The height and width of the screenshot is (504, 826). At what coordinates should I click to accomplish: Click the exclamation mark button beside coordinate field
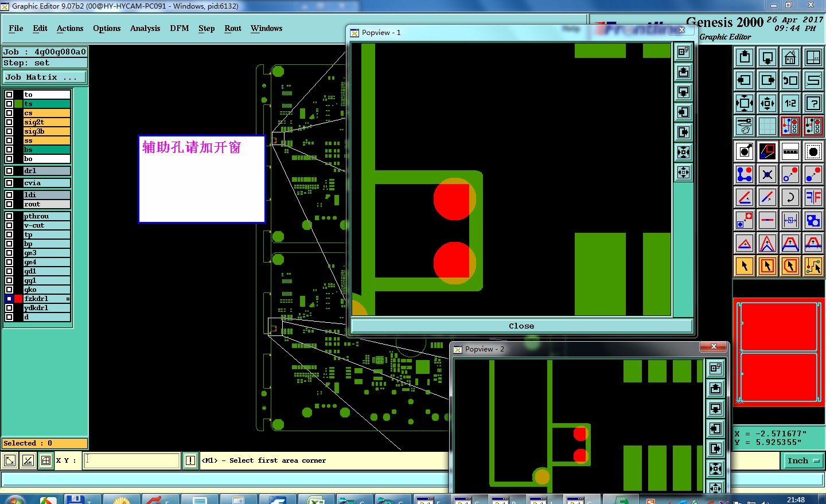[190, 460]
